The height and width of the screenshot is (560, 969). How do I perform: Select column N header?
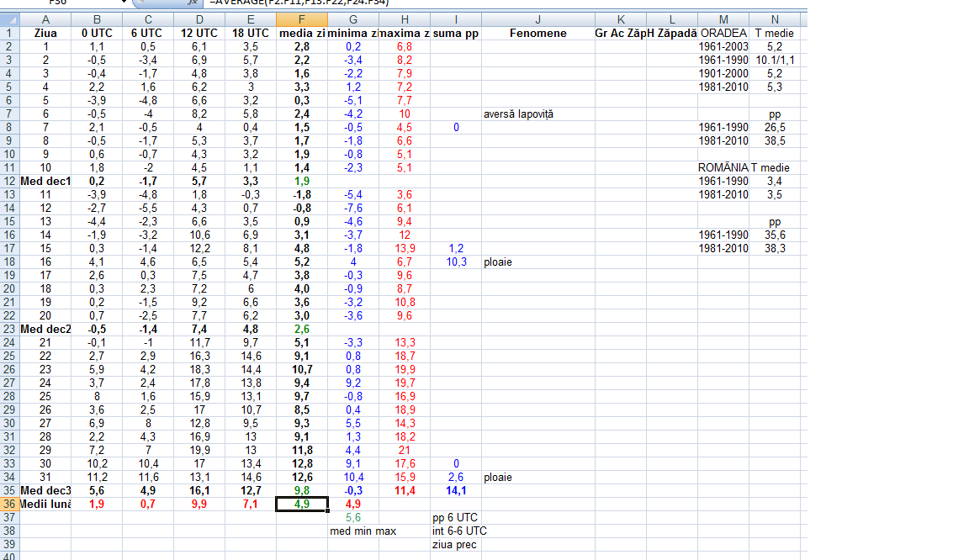(x=775, y=20)
